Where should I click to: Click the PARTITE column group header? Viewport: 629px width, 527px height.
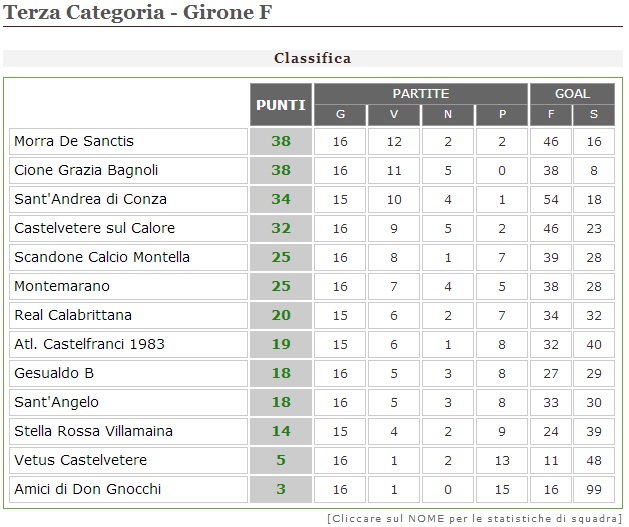(x=420, y=94)
